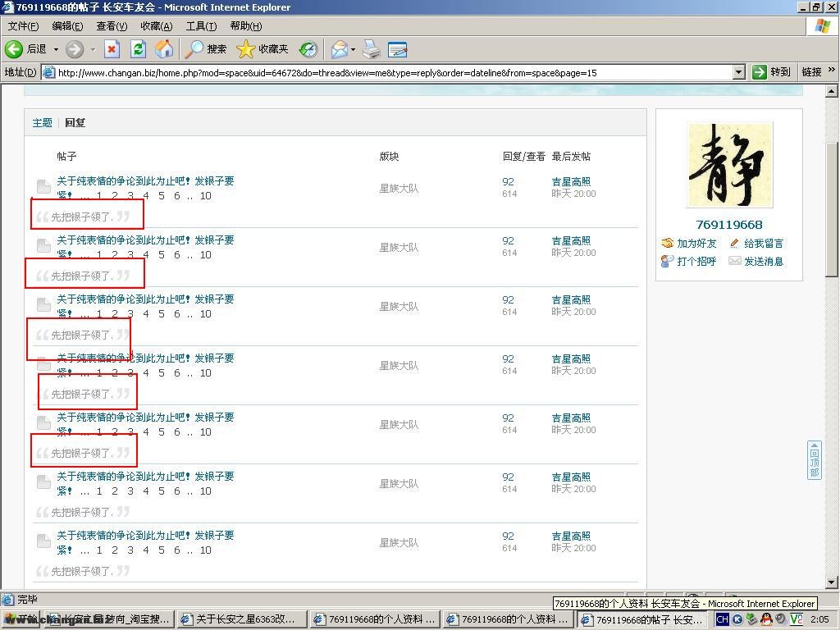Viewport: 840px width, 630px height.
Task: Expand the Back button history dropdown
Action: point(56,49)
